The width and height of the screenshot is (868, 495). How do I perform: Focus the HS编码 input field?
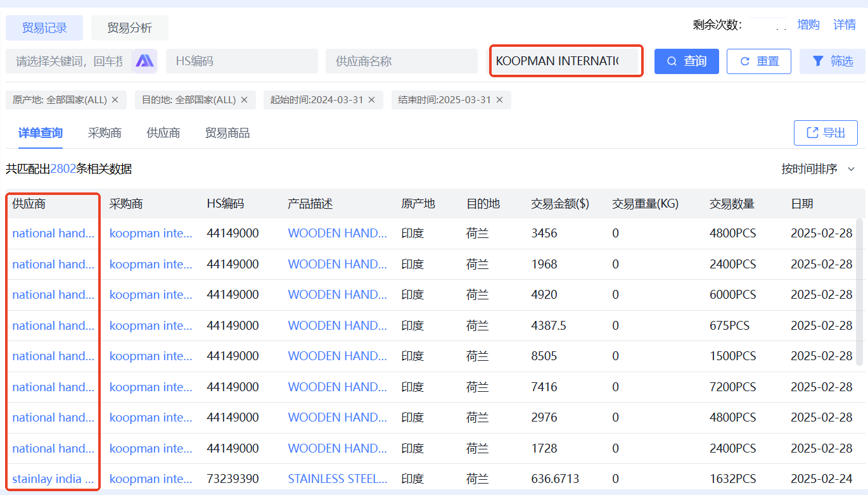tap(242, 61)
